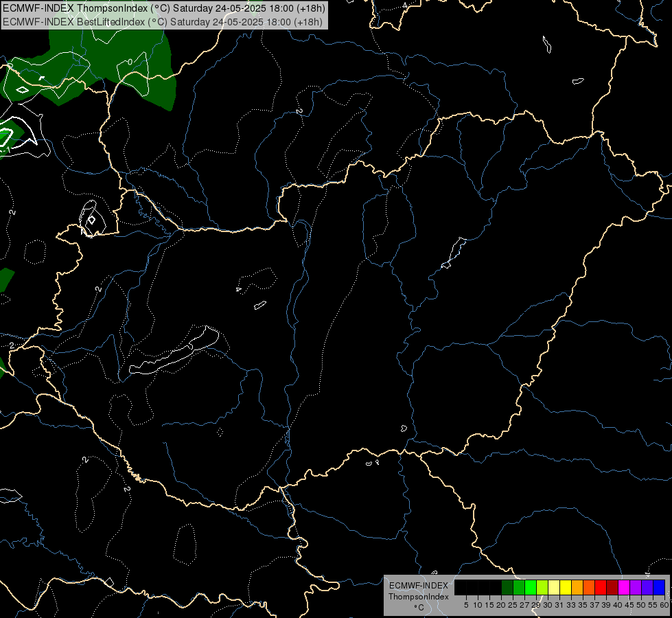This screenshot has width=672, height=618.
Task: Pick the purple 45–50 legend swatch
Action: 636,588
